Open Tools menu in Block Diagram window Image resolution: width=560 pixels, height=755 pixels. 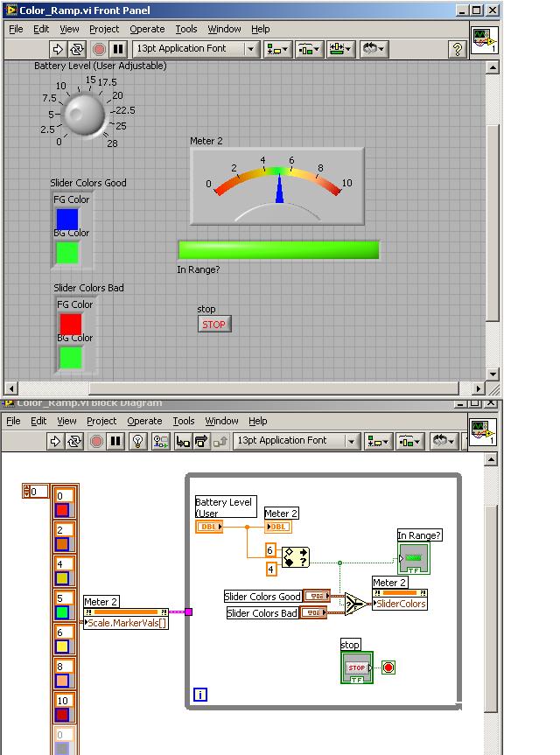[184, 421]
